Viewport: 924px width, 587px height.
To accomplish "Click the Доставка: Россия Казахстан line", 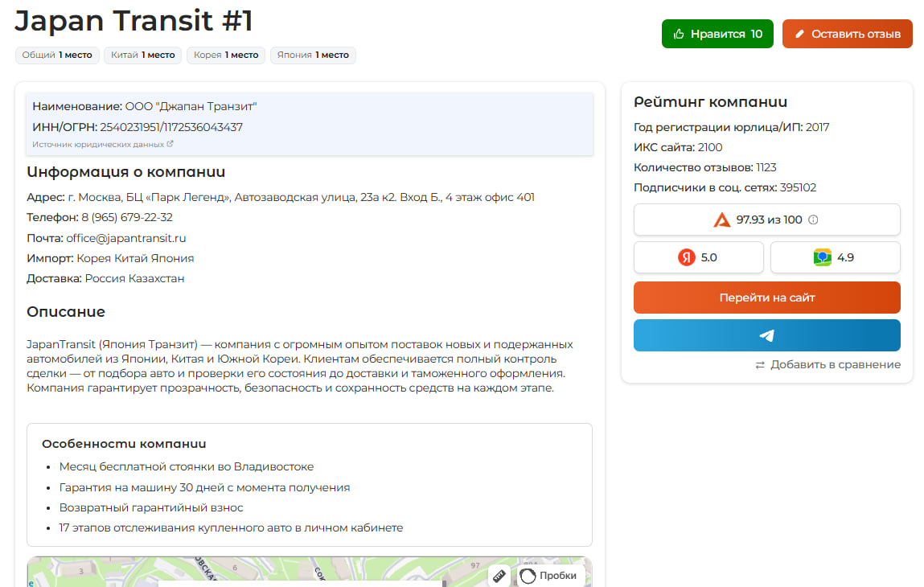I will point(105,278).
